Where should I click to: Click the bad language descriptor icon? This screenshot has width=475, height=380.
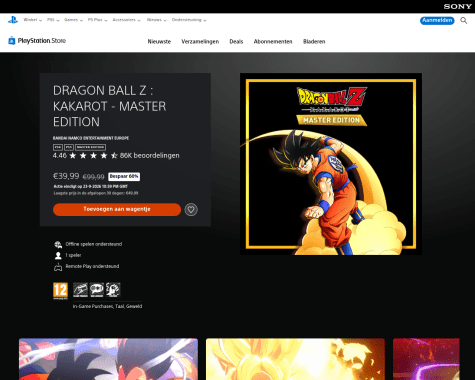pos(97,290)
